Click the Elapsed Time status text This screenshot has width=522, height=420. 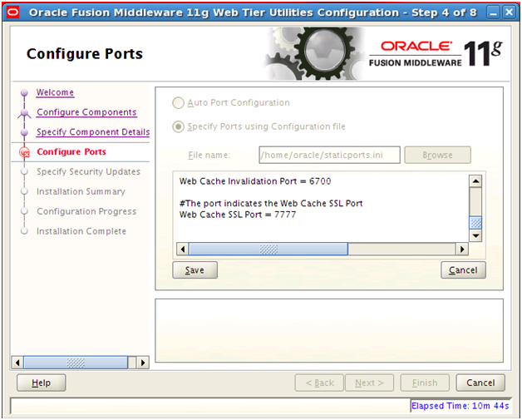pos(460,406)
